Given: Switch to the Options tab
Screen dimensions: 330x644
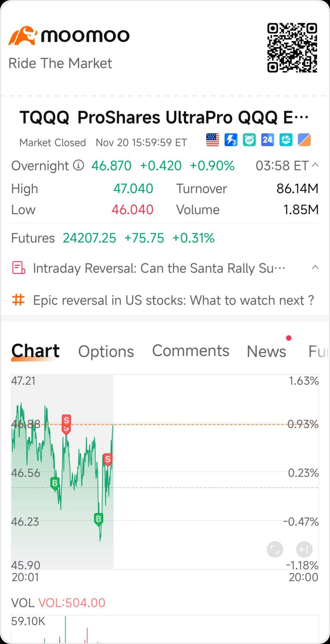Looking at the screenshot, I should tap(106, 351).
